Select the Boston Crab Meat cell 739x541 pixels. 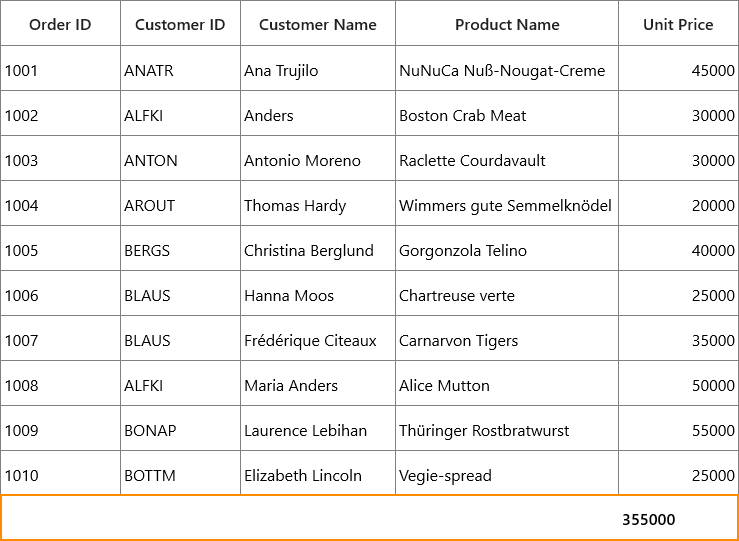click(x=507, y=113)
